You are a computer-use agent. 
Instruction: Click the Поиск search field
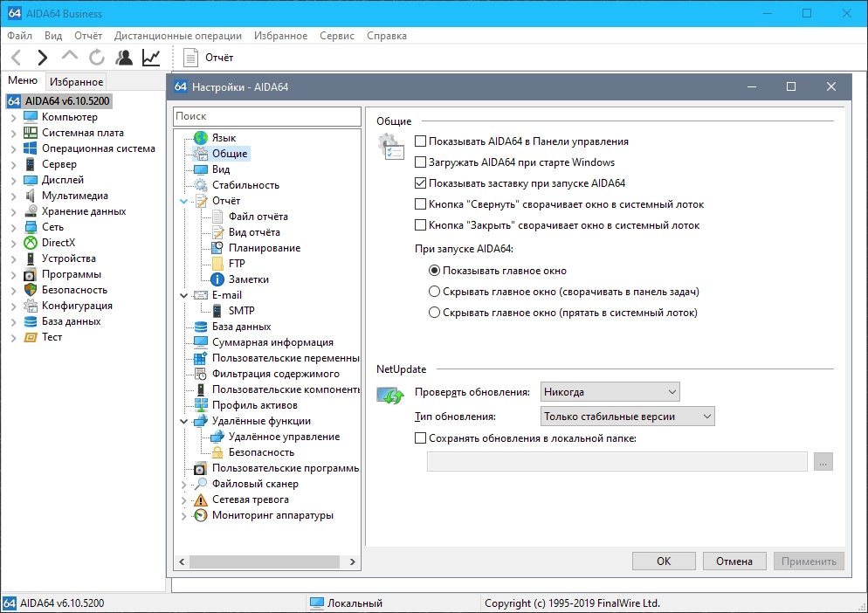(267, 116)
